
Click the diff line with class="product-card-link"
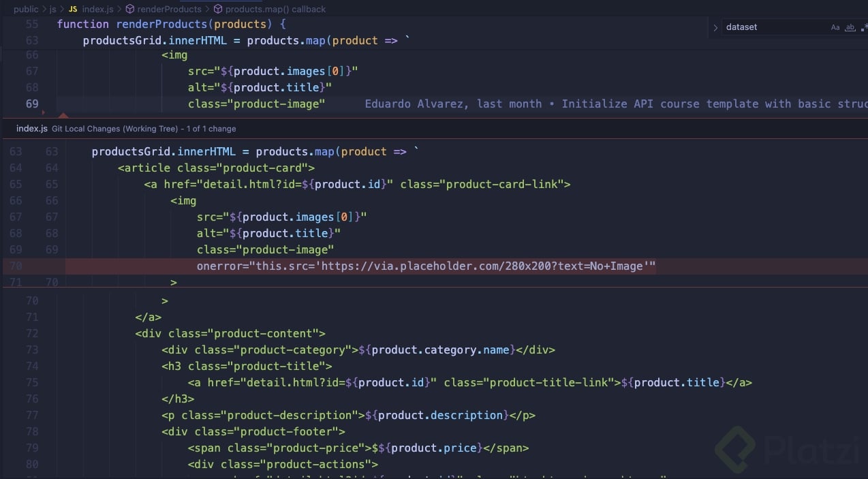tap(357, 184)
